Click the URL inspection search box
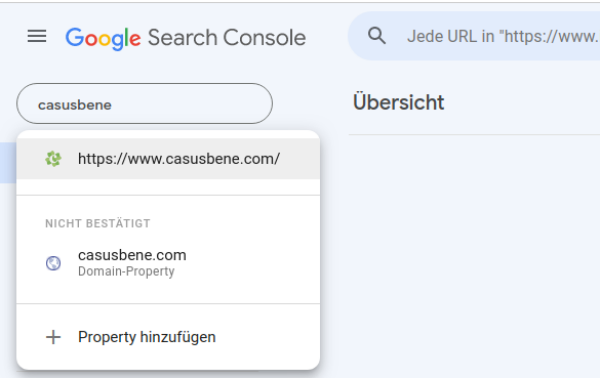 click(x=474, y=36)
